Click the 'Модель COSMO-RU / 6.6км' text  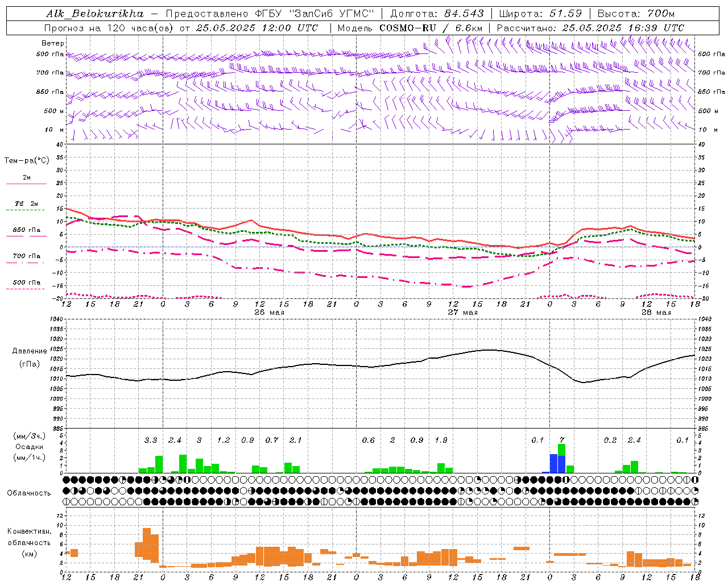click(x=410, y=28)
